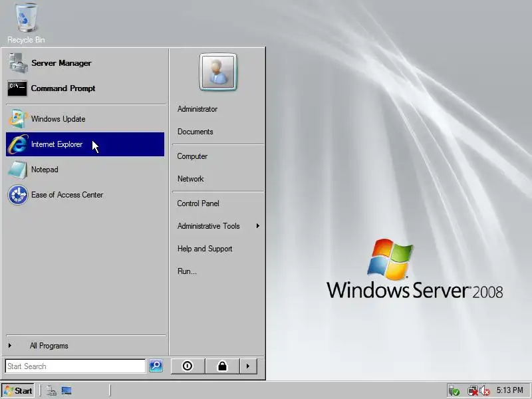Click the green-check security tray icon
532x399 pixels.
tap(454, 391)
